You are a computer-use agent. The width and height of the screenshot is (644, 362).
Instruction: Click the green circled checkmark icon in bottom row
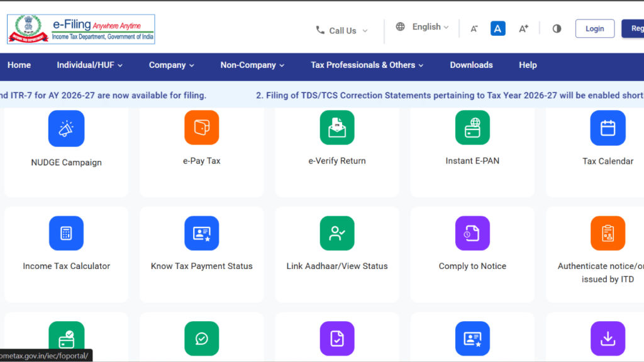tap(202, 339)
